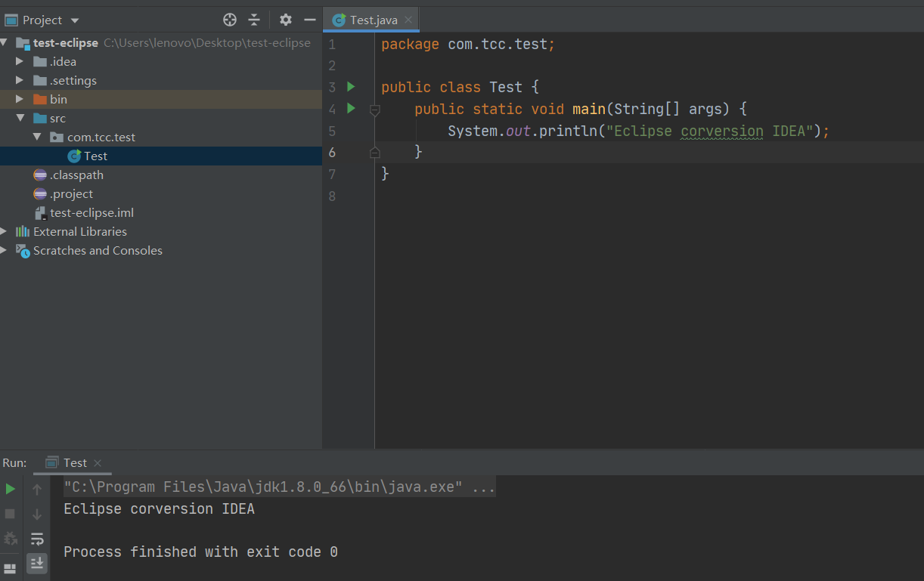Click the test-eclipse.iml file icon

pos(40,213)
